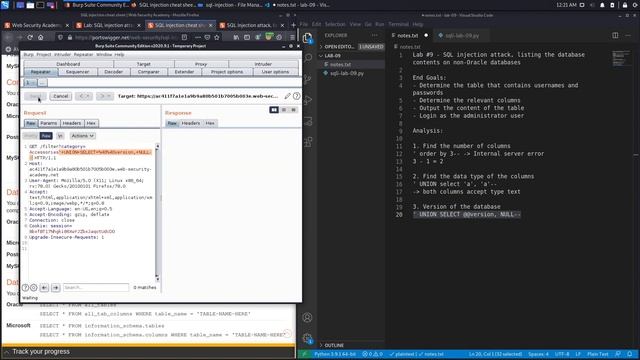The height and width of the screenshot is (360, 640).
Task: Open Firefox hamburger menu
Action: pyautogui.click(x=292, y=37)
